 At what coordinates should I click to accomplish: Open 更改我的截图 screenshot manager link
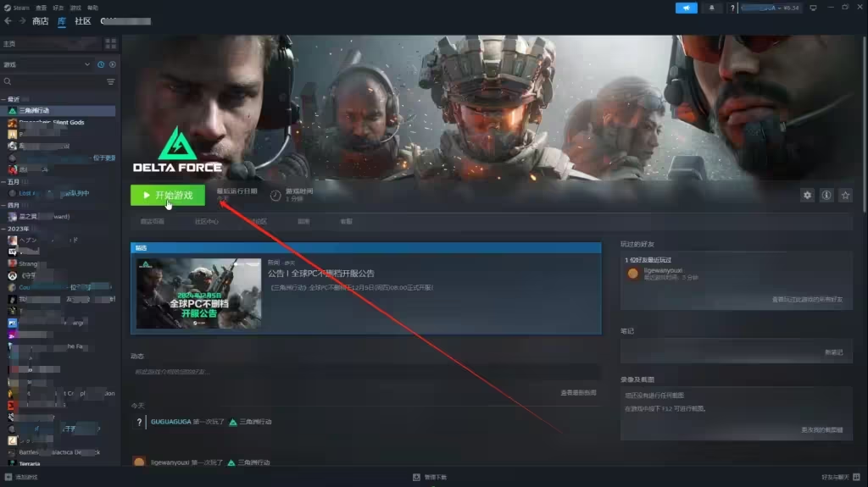pos(822,430)
